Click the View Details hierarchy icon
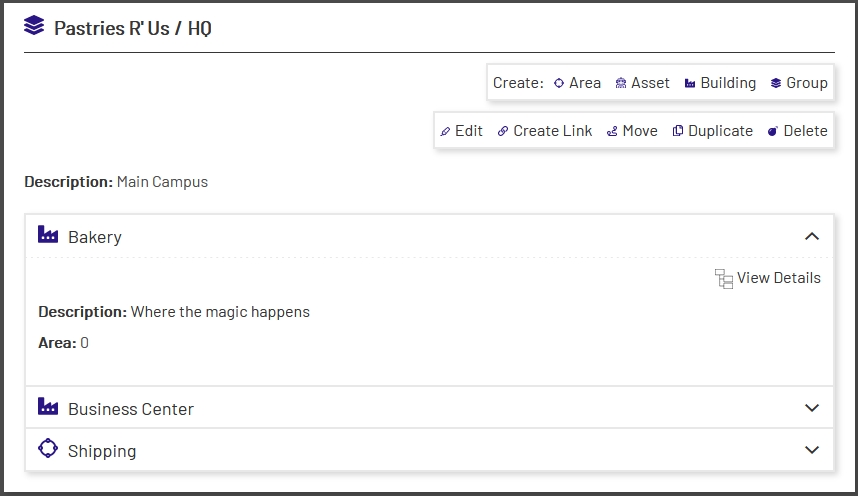This screenshot has height=496, width=858. [x=724, y=279]
